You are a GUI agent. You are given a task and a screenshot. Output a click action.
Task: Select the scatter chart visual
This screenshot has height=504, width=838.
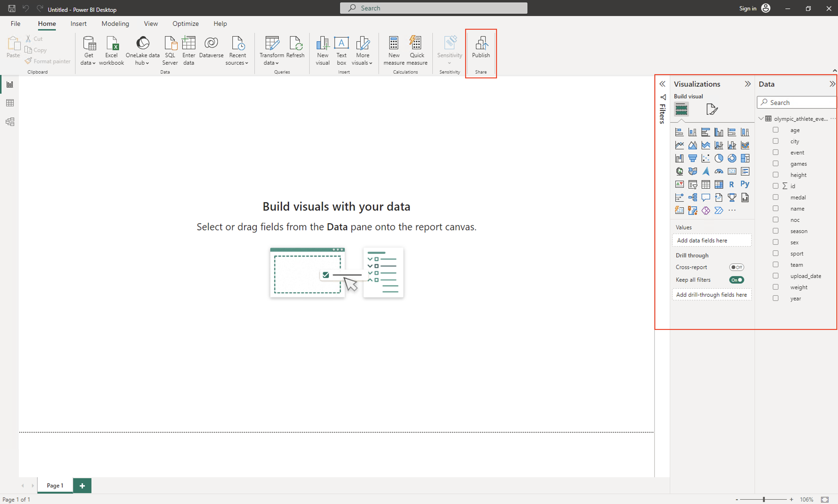click(706, 158)
